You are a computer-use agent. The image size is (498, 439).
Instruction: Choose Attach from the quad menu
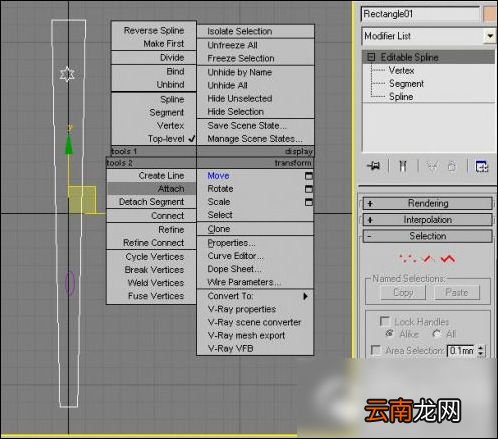[151, 189]
